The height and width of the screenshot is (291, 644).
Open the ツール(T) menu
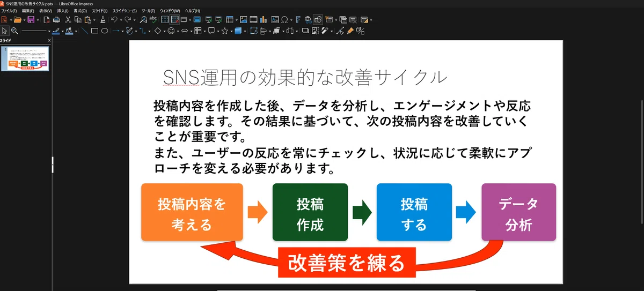149,11
